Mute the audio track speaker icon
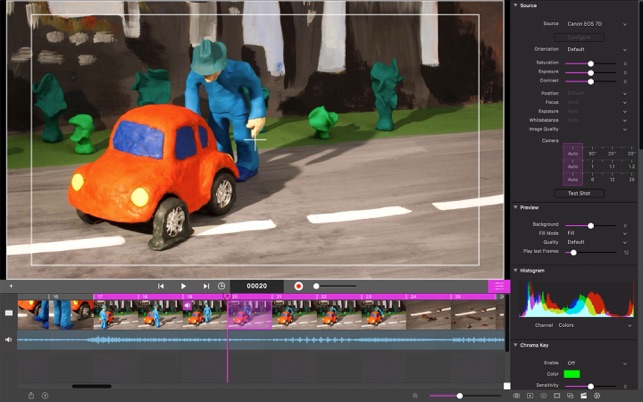 point(9,340)
